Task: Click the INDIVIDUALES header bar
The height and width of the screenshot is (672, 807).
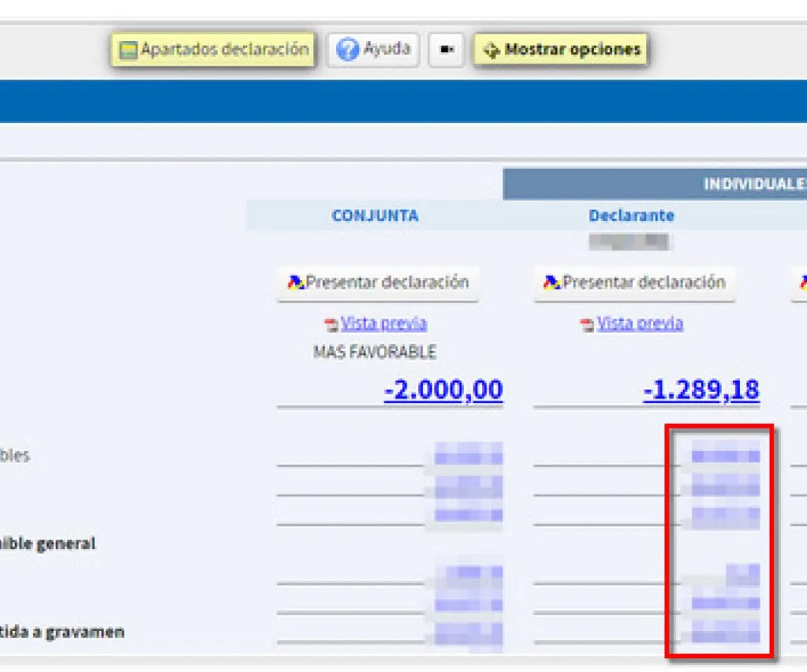Action: (753, 184)
